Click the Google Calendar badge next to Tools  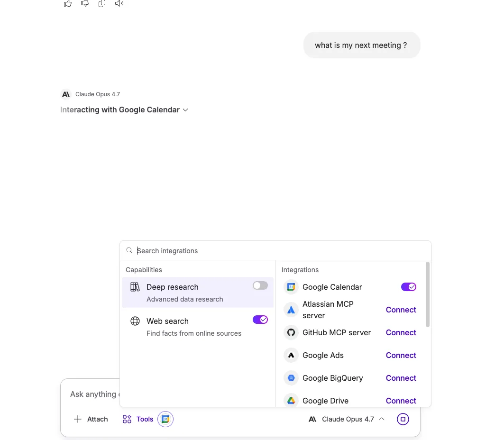(x=165, y=419)
